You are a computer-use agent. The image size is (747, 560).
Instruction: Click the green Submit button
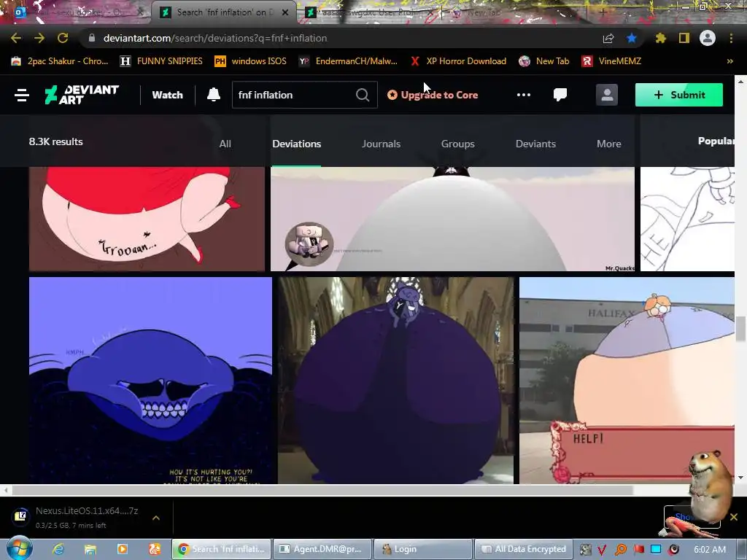[679, 95]
